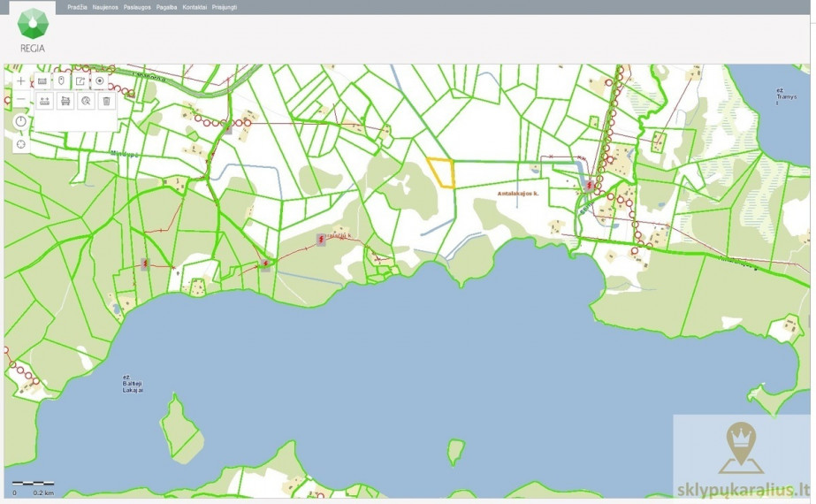Choose the object search selection tool

(x=86, y=101)
